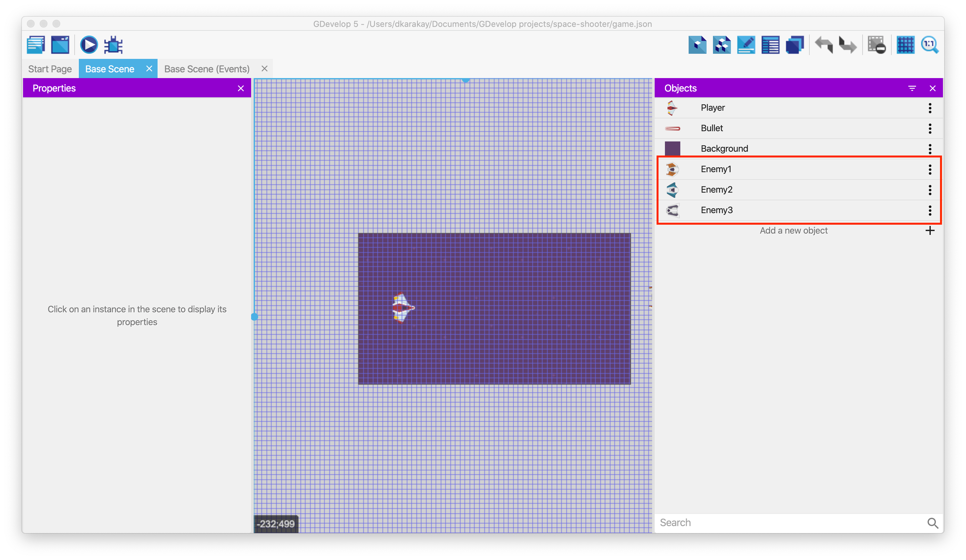This screenshot has height=560, width=966.
Task: Open the object groups editor icon
Action: pyautogui.click(x=721, y=45)
